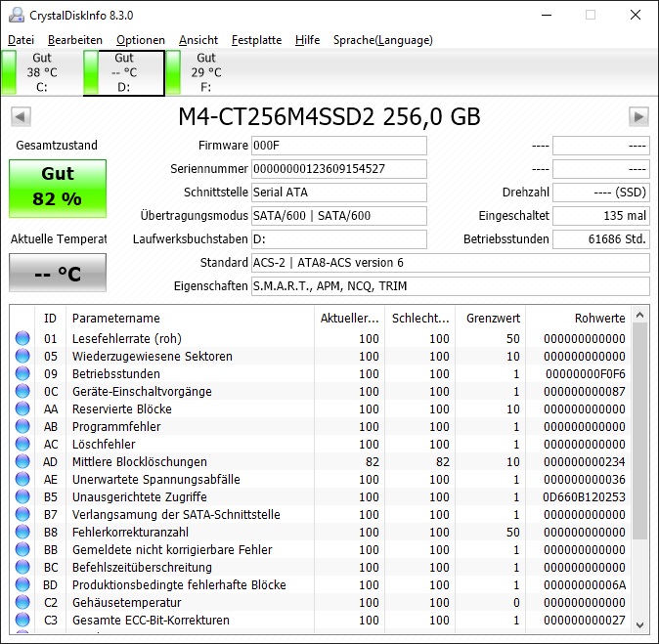This screenshot has height=644, width=659.
Task: Open the Bearbeiten menu
Action: pyautogui.click(x=75, y=40)
